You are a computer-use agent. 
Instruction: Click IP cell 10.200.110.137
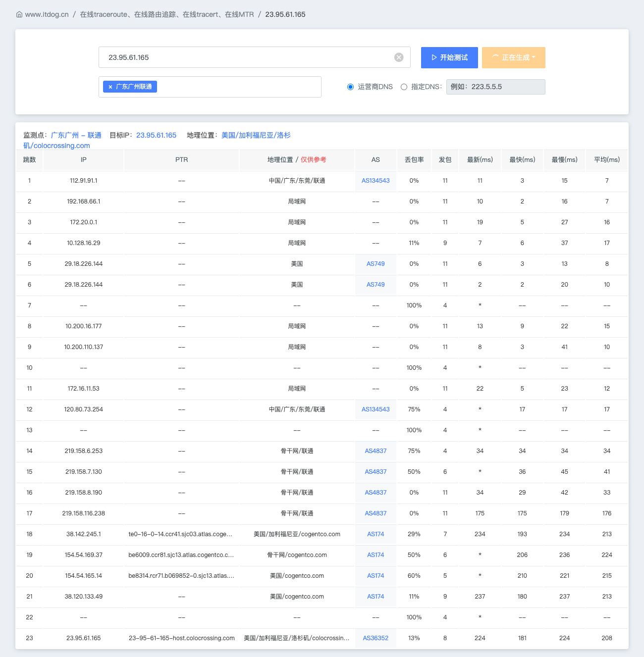(x=84, y=347)
